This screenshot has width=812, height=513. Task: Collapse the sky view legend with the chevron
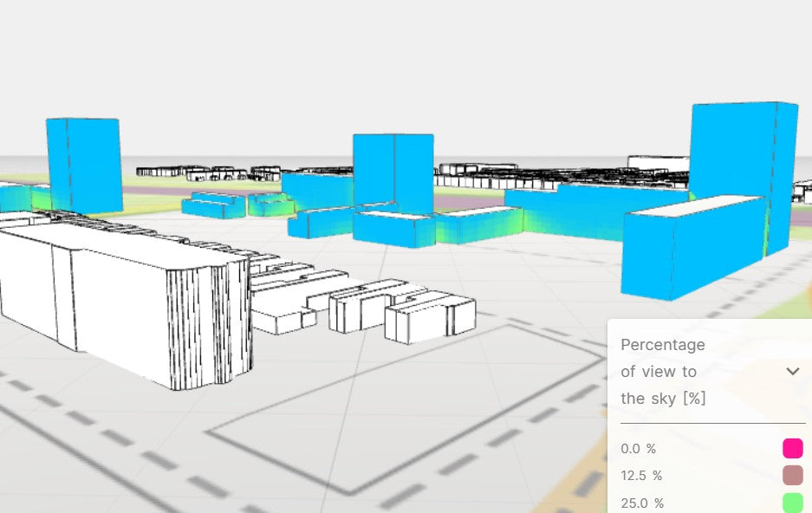792,372
